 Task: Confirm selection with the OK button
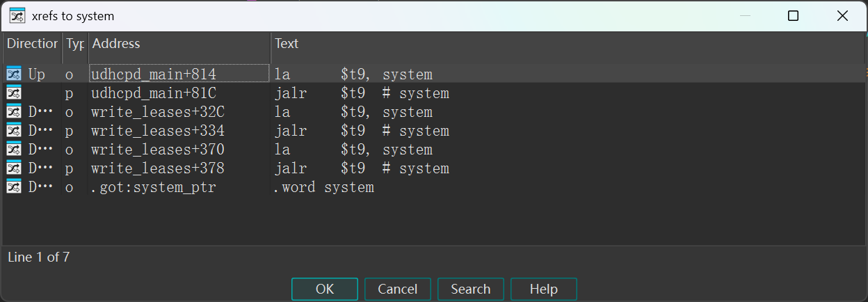325,289
